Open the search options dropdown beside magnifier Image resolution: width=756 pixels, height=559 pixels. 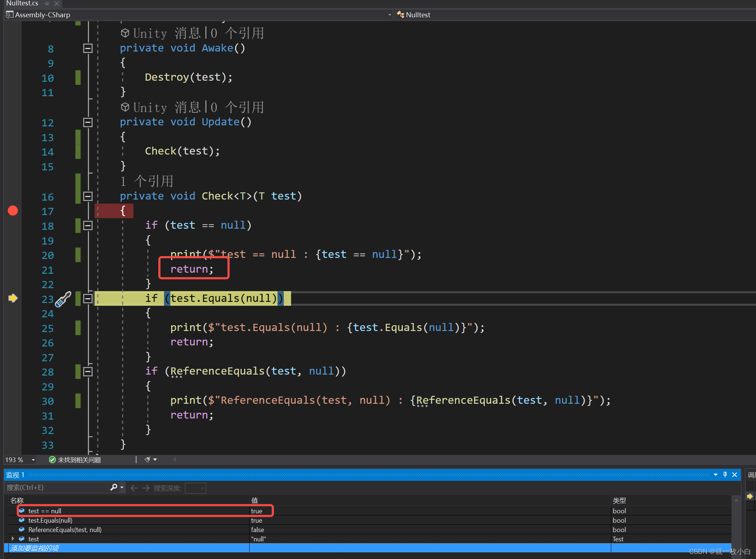click(122, 487)
